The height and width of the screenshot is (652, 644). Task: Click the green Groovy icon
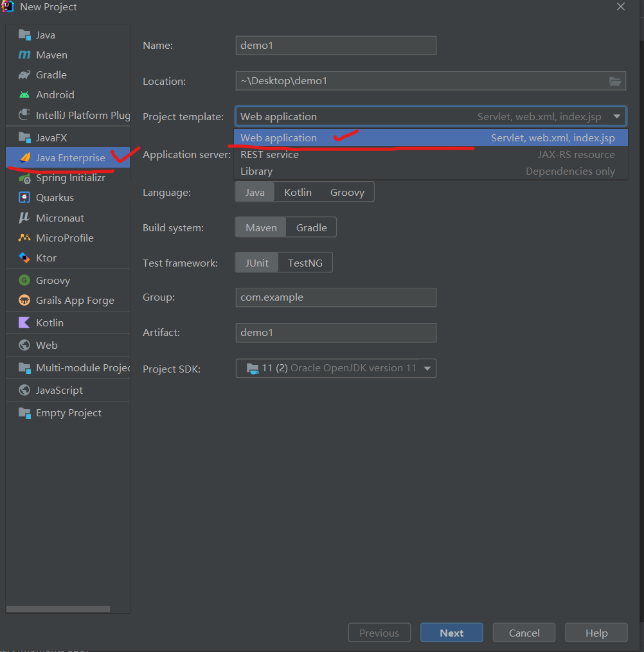[24, 280]
